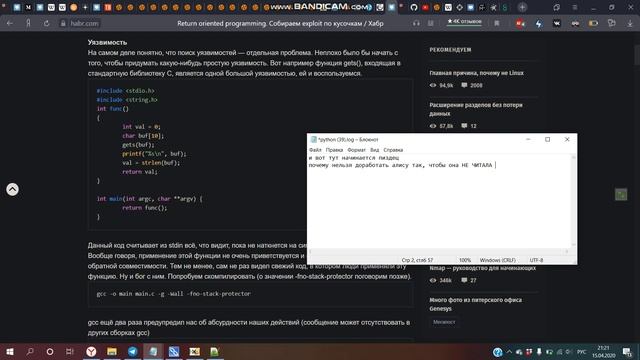Image resolution: width=640 pixels, height=360 pixels.
Task: Open reader mode icon in address bar
Action: 431,23
